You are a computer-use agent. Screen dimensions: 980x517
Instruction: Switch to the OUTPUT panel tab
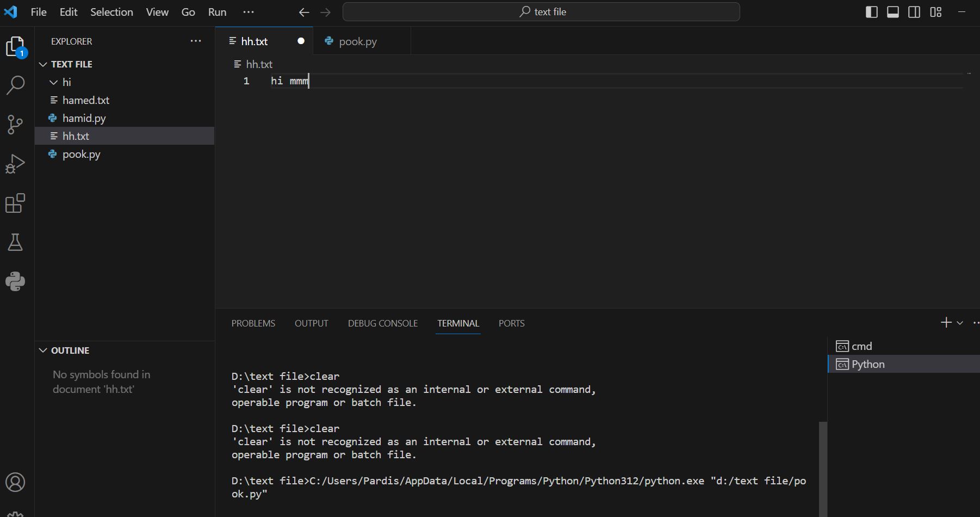pos(312,323)
